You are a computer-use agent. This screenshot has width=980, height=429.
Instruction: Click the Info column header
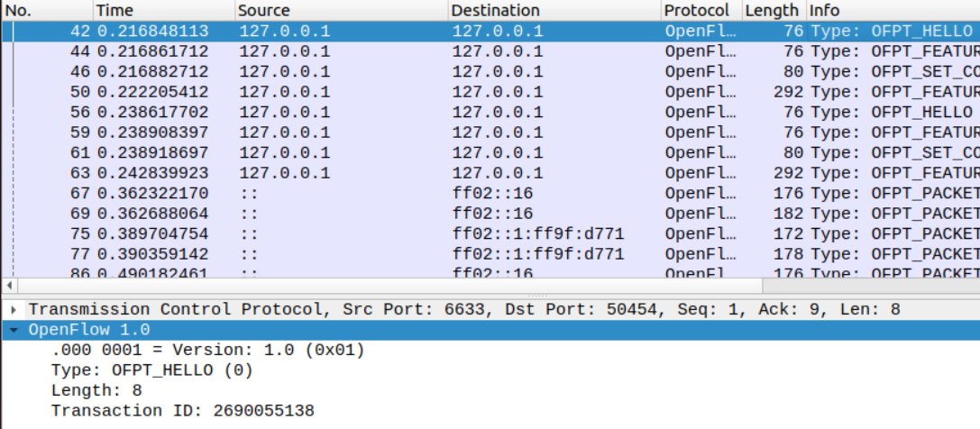[x=891, y=11]
